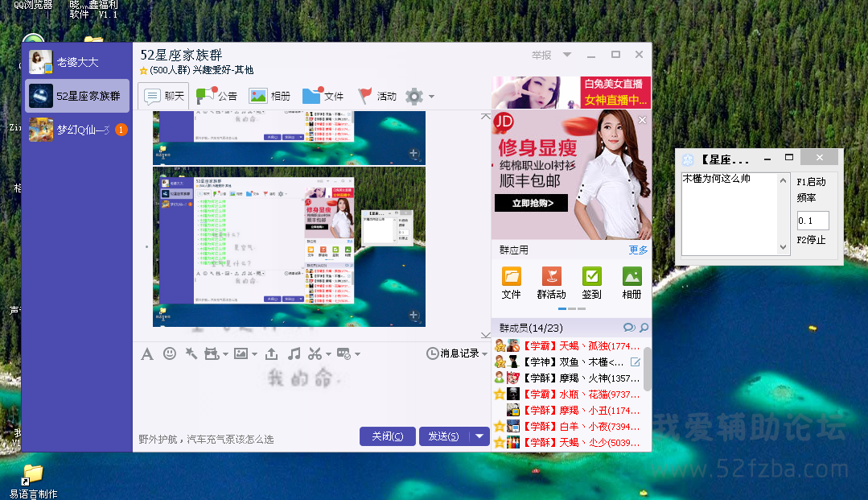The image size is (868, 500).
Task: Click the scissors screenshot icon
Action: pyautogui.click(x=315, y=353)
